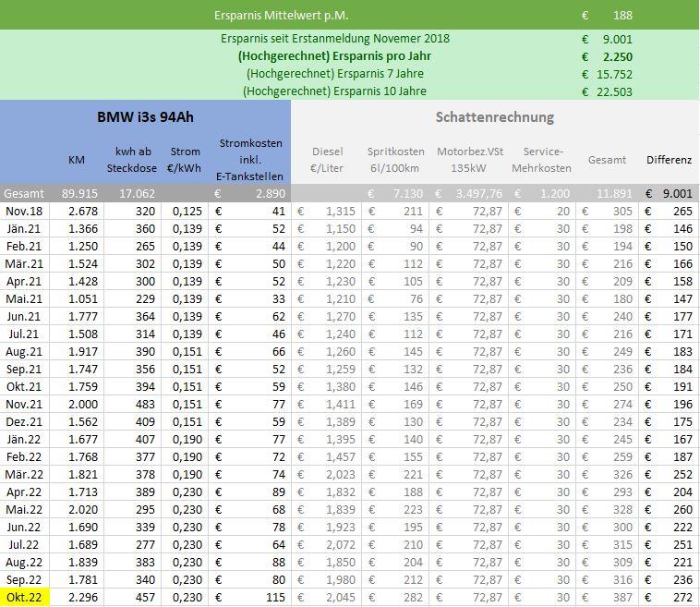Select the 'Dez.21' row label
700x607 pixels.
click(24, 421)
